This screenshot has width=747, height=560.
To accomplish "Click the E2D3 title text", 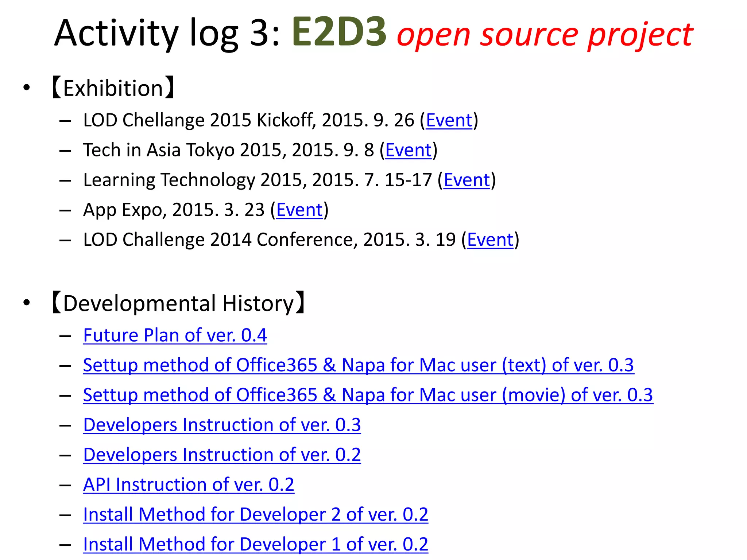I will pos(339,32).
